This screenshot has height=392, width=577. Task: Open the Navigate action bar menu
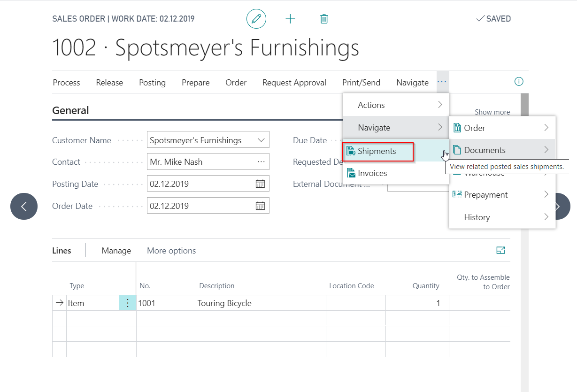[x=412, y=83]
